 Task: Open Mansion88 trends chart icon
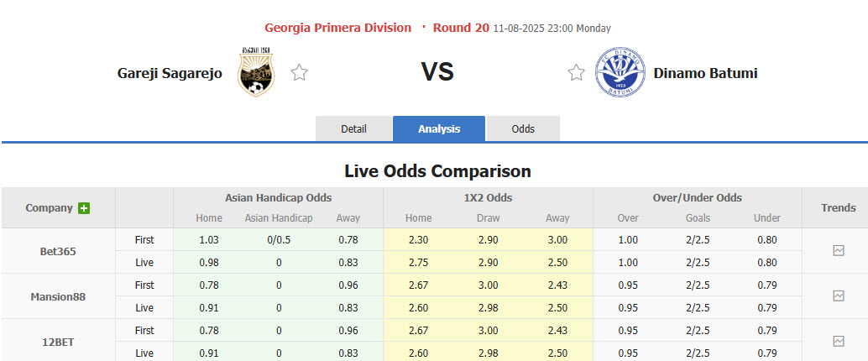coord(838,296)
